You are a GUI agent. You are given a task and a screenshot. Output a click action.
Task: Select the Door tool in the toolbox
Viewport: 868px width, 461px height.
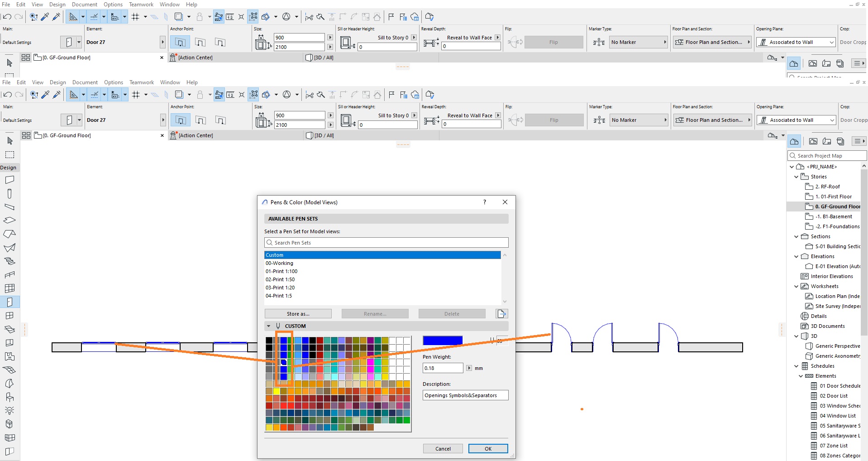point(10,302)
